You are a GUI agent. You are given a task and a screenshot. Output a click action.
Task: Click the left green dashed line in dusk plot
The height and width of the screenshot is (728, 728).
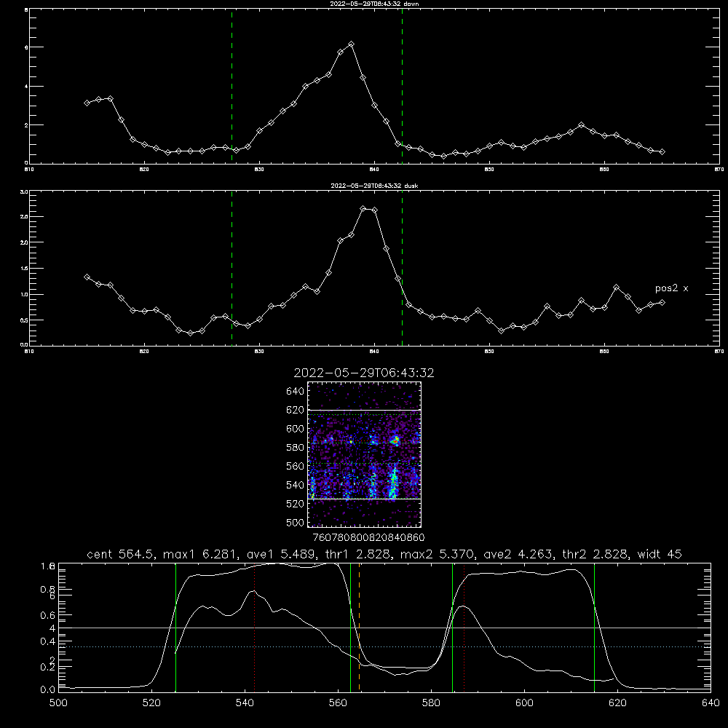pos(232,269)
